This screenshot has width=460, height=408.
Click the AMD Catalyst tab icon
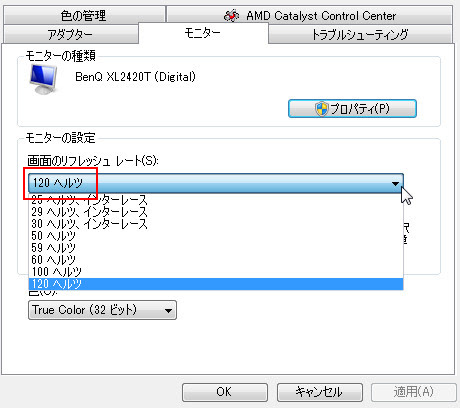click(232, 15)
